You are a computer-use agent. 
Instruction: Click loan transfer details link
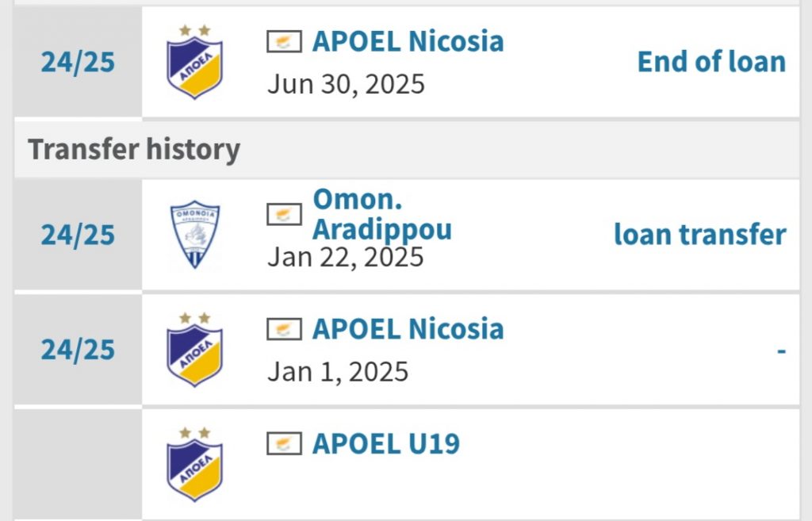[x=700, y=234]
